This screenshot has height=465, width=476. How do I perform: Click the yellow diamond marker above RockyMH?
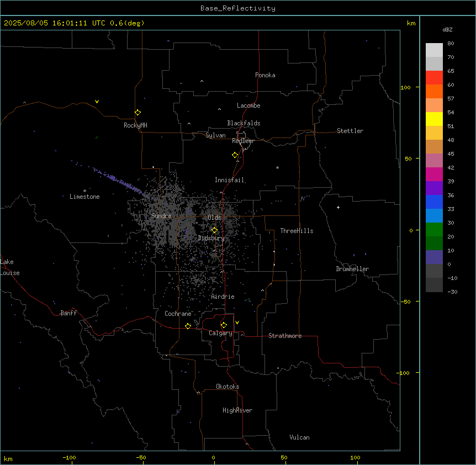click(x=137, y=113)
